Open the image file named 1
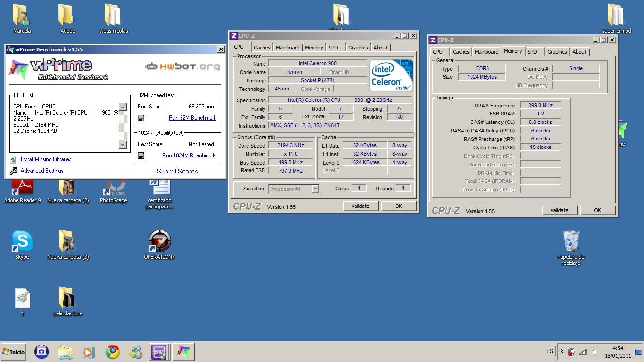The width and height of the screenshot is (644, 362). tap(22, 298)
